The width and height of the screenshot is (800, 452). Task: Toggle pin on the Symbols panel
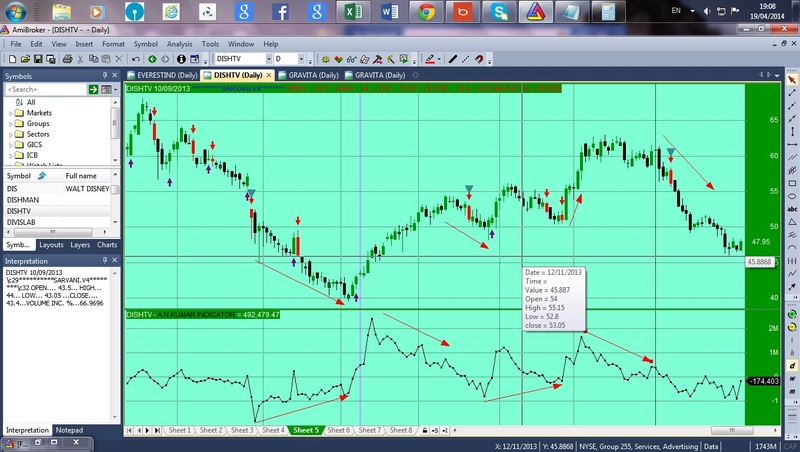[105, 76]
